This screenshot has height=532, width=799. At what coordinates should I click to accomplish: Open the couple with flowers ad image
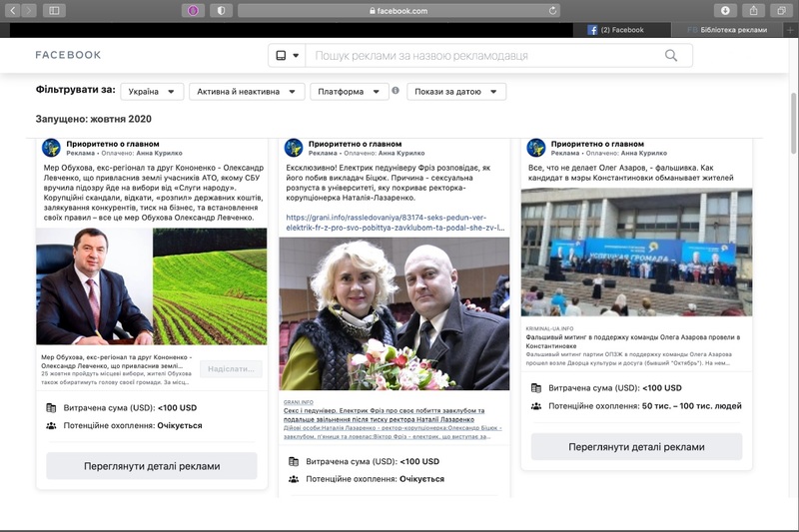[394, 314]
